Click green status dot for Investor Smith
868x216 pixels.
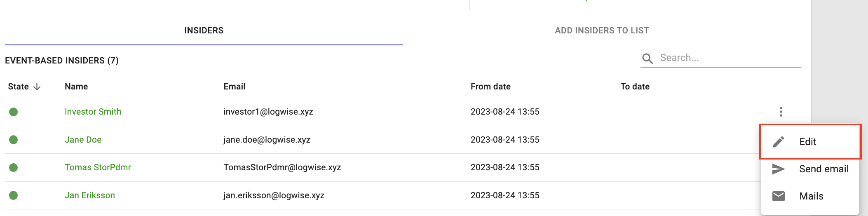(x=14, y=112)
